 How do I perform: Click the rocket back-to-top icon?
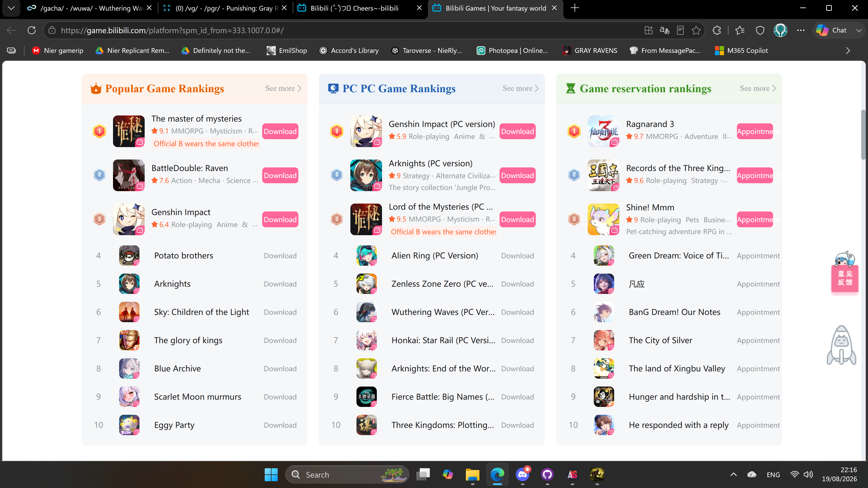(841, 345)
